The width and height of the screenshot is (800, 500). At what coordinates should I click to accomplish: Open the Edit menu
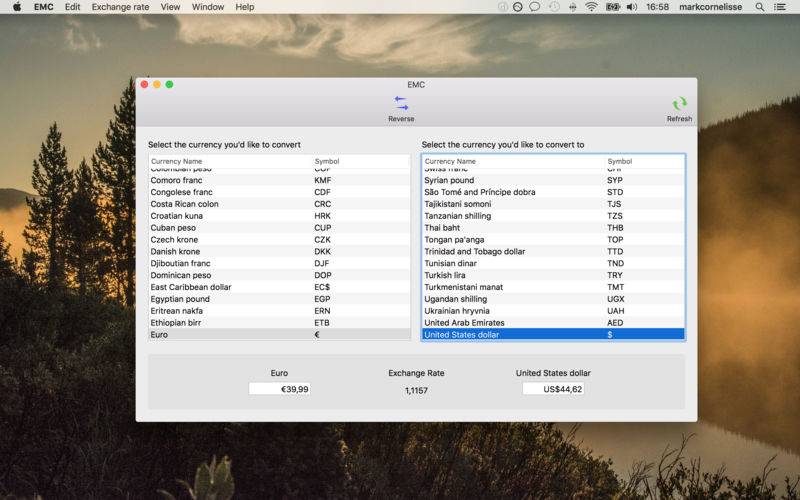click(72, 7)
